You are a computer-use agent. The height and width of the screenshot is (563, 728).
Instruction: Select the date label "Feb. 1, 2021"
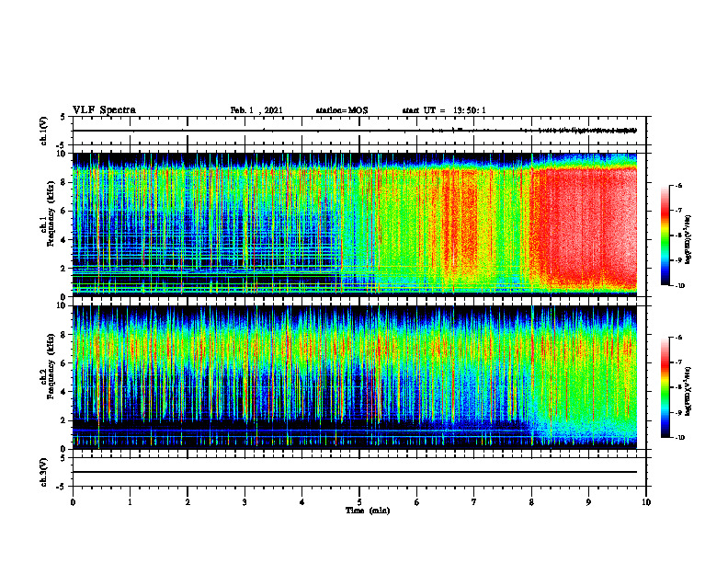tap(256, 110)
